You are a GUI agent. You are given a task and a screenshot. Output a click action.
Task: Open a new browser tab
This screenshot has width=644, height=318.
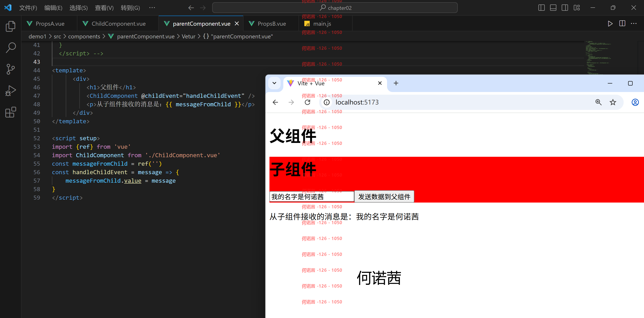point(396,83)
